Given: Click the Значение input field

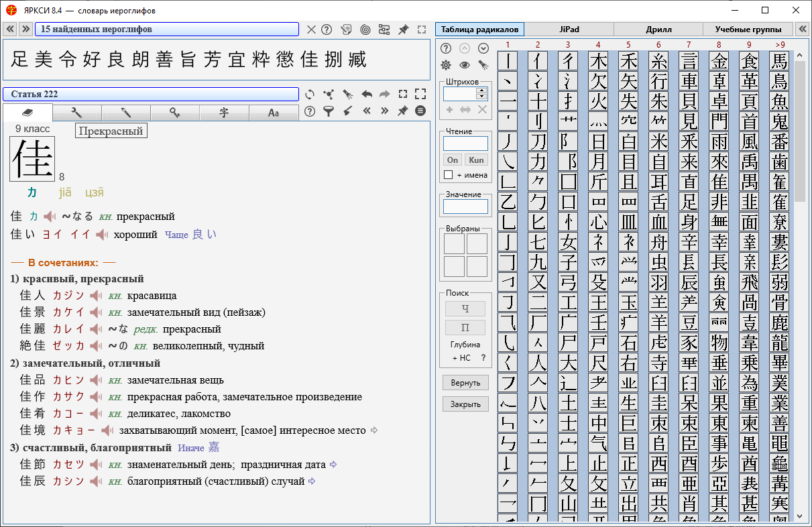Looking at the screenshot, I should (x=465, y=207).
